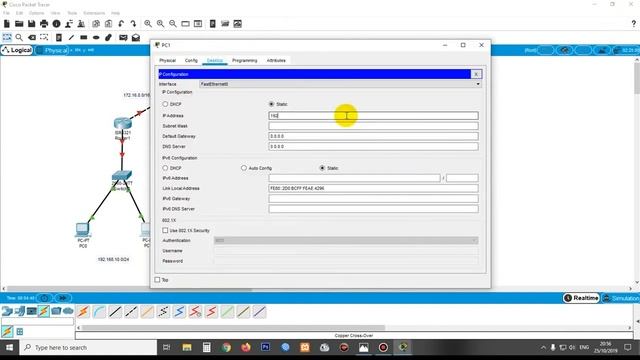Click the IP Address input field
This screenshot has height=360, width=640.
pos(373,116)
